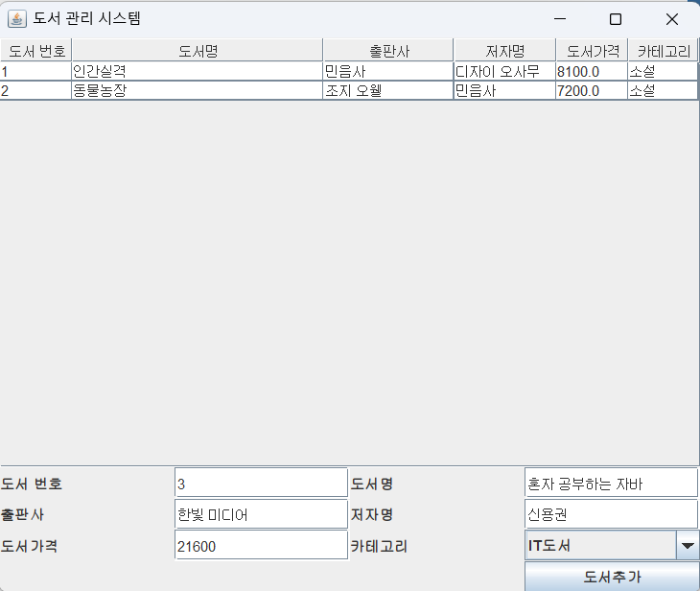
Task: Select book number 2 cell
Action: [35, 90]
